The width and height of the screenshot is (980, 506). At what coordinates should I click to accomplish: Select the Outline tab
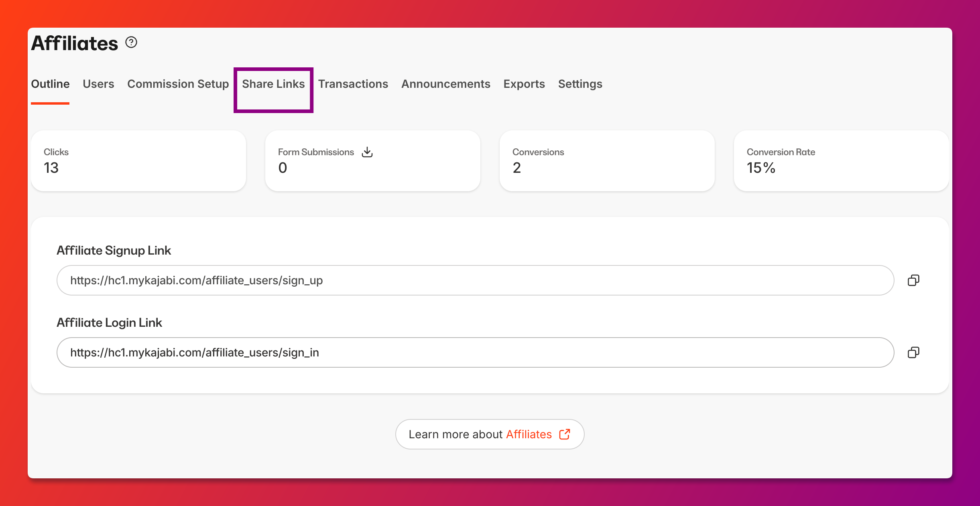click(50, 84)
